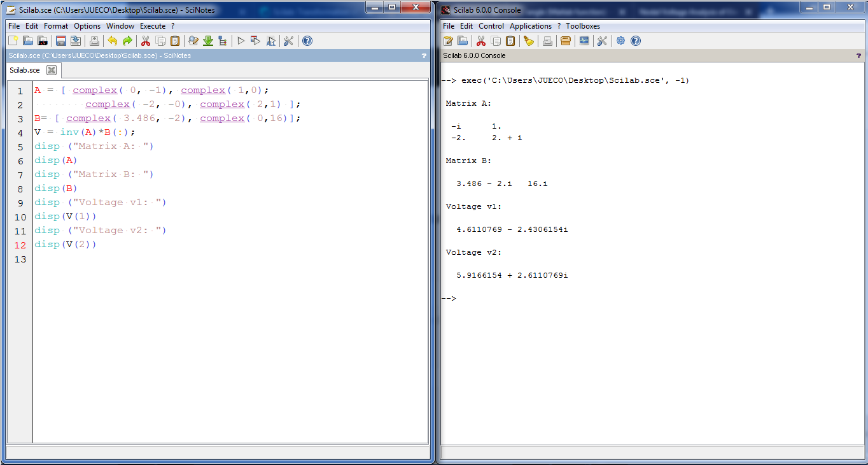
Task: Click the 'disp(B)' line in the editor
Action: click(56, 189)
